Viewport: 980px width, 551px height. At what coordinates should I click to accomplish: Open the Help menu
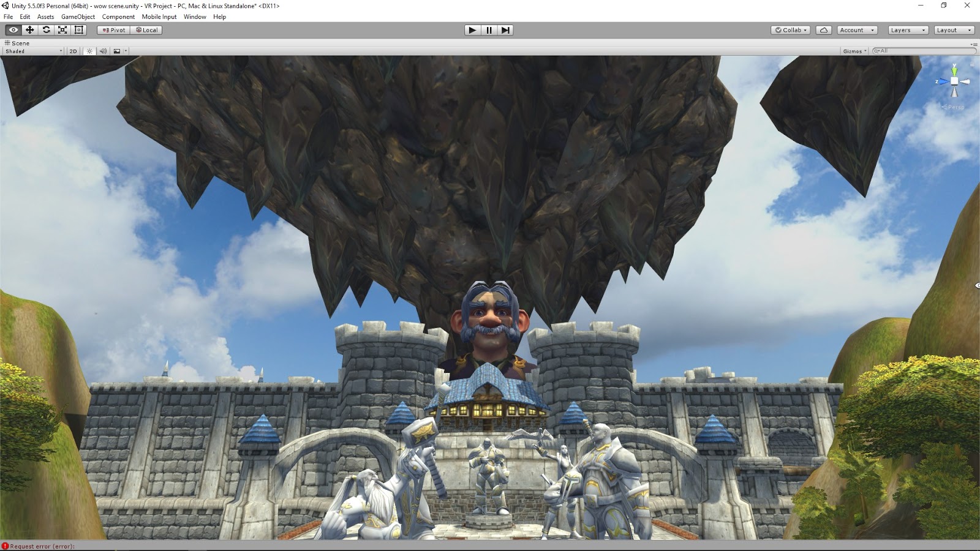(x=220, y=17)
